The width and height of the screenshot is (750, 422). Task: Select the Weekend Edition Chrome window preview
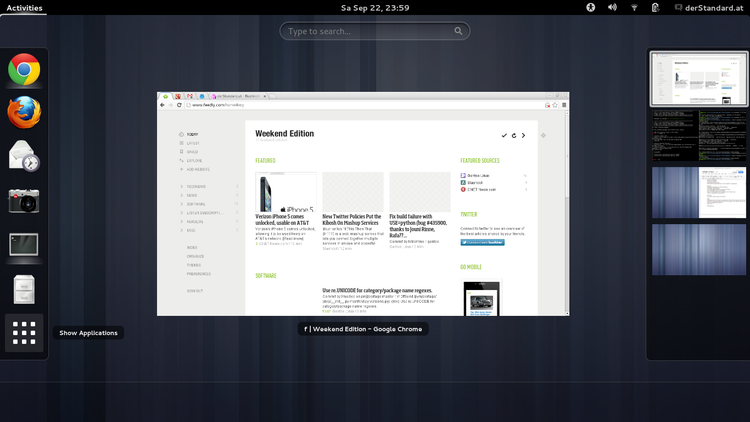coord(365,204)
